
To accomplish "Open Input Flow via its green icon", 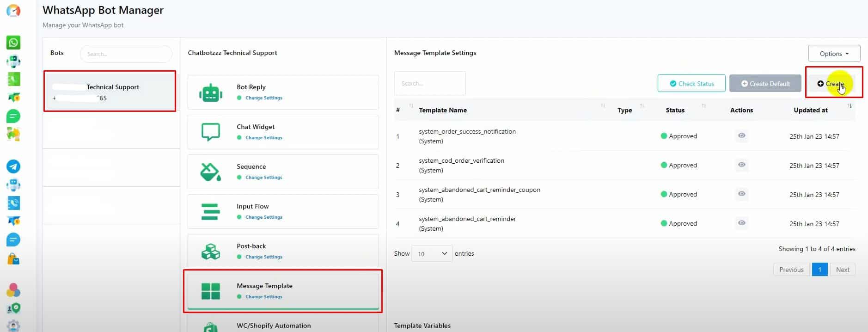I will click(211, 212).
